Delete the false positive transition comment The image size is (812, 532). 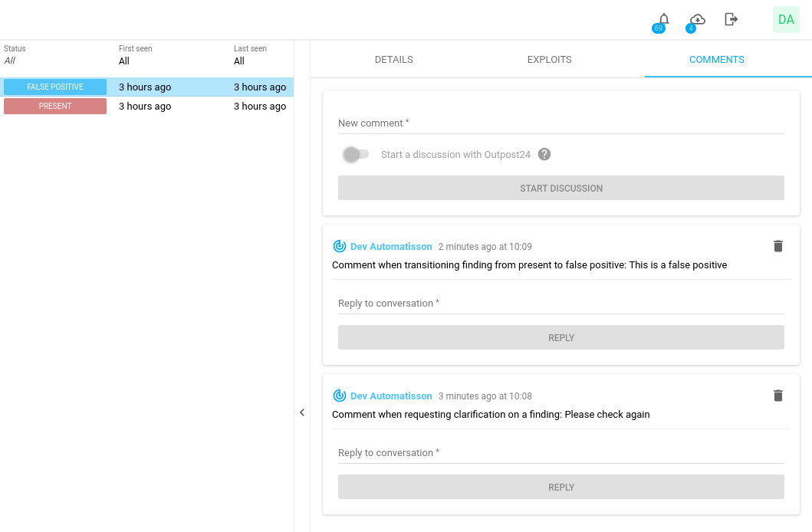click(x=777, y=246)
